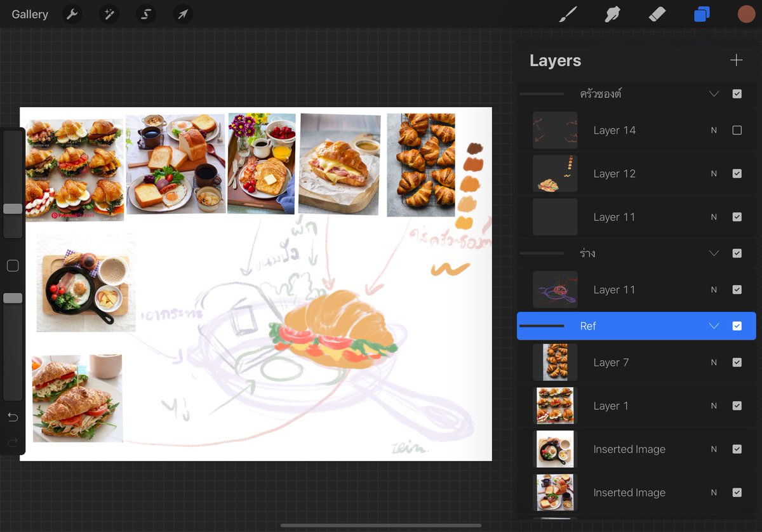Tap the undo arrow in sidebar

[13, 417]
